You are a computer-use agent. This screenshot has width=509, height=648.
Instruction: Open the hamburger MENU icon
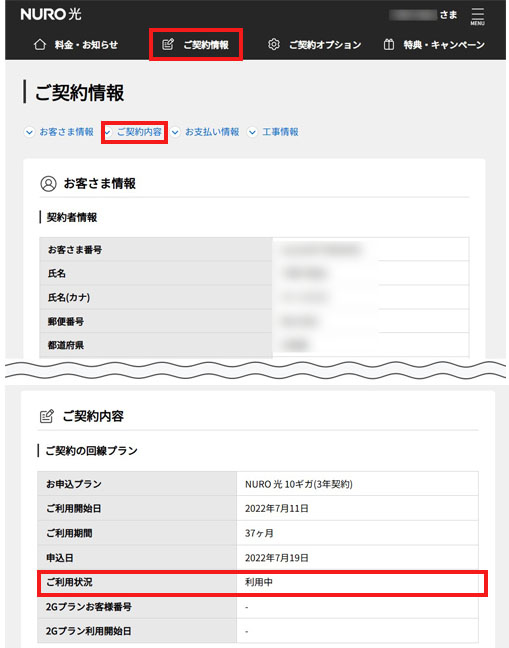(x=477, y=17)
